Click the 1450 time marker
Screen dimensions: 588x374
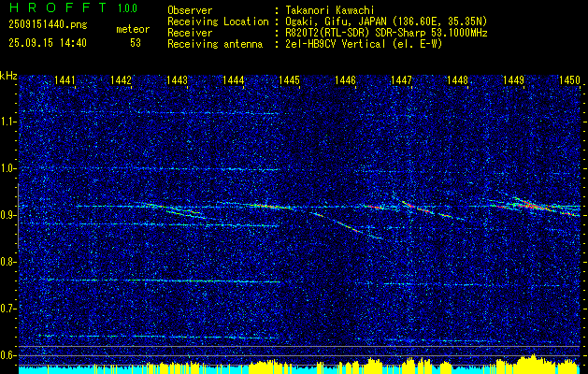[569, 80]
